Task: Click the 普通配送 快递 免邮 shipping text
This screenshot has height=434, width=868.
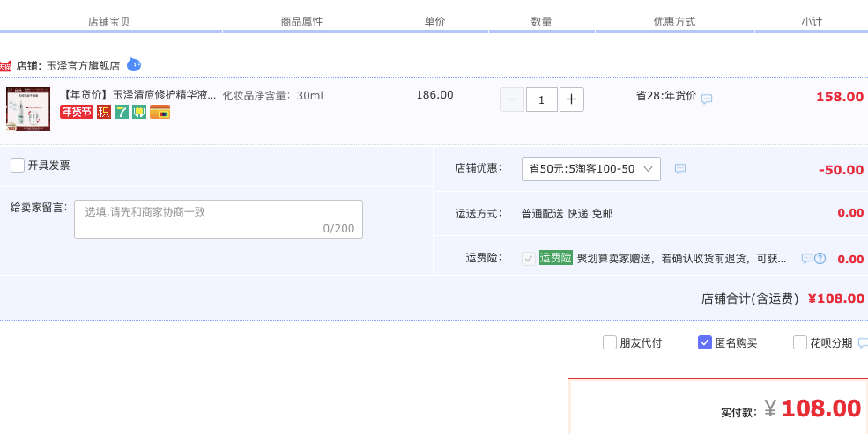Action: coord(567,214)
